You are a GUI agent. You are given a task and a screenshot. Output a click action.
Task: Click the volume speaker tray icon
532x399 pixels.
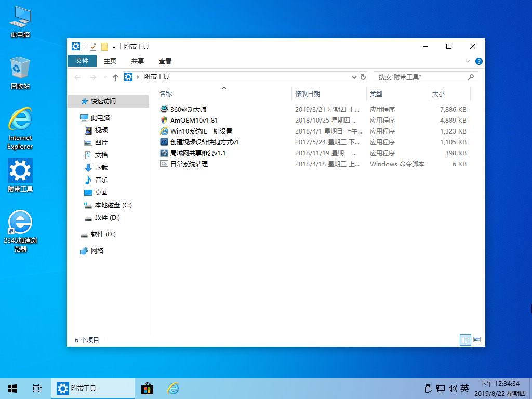click(x=453, y=389)
